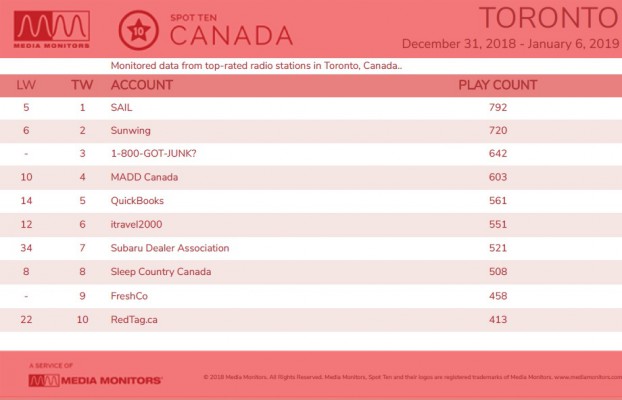
Task: Select the Sleep Country Canada row
Action: click(311, 272)
